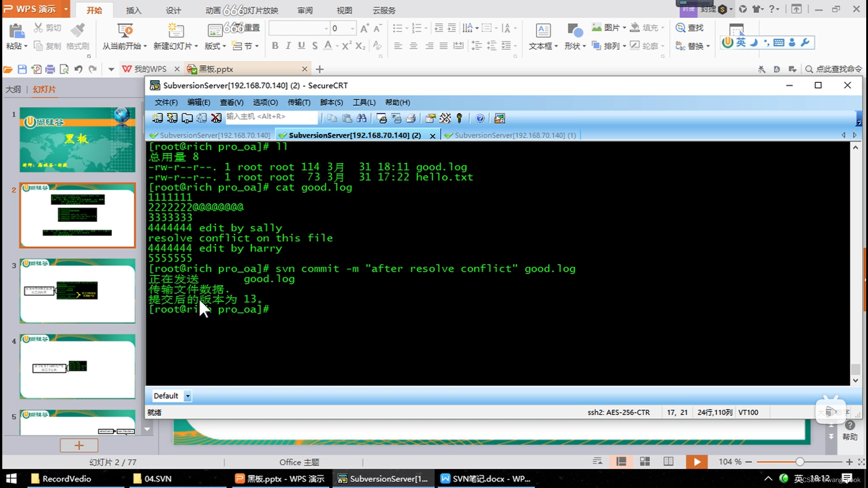Switch to the 设计 ribbon tab
This screenshot has width=868, height=488.
173,10
